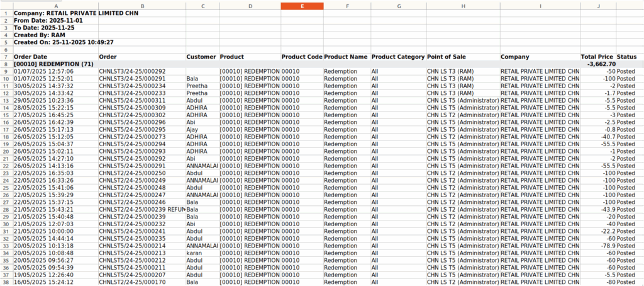Viewport: 644px width, 286px height.
Task: Select order CHNLST5/24-25/000207
Action: click(x=142, y=275)
